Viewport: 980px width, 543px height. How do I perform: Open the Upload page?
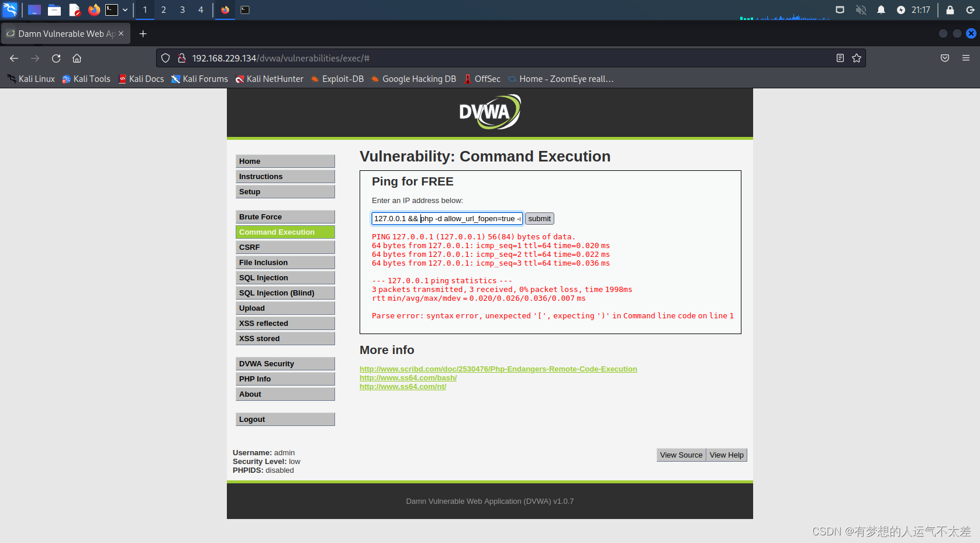(285, 308)
